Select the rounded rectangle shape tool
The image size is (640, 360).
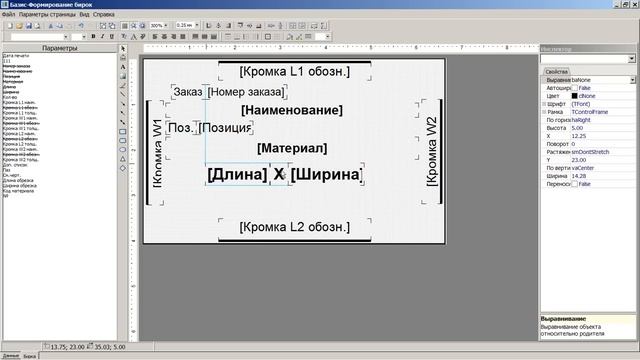coord(123,141)
